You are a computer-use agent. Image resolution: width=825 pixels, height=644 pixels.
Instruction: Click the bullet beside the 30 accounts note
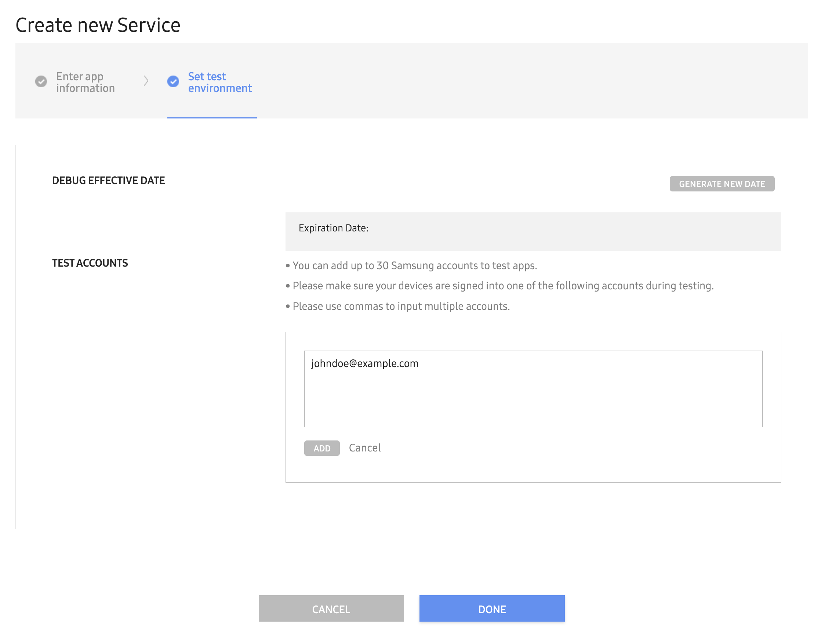point(288,266)
